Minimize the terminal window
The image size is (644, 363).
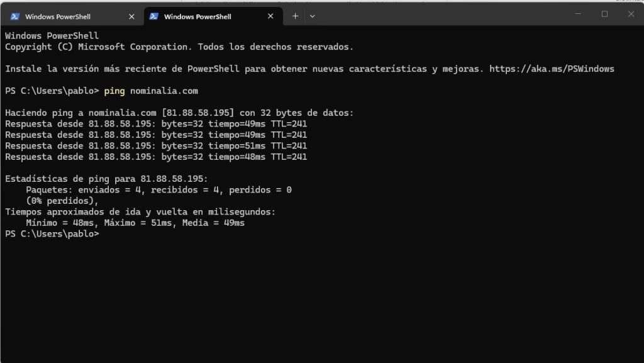(578, 14)
